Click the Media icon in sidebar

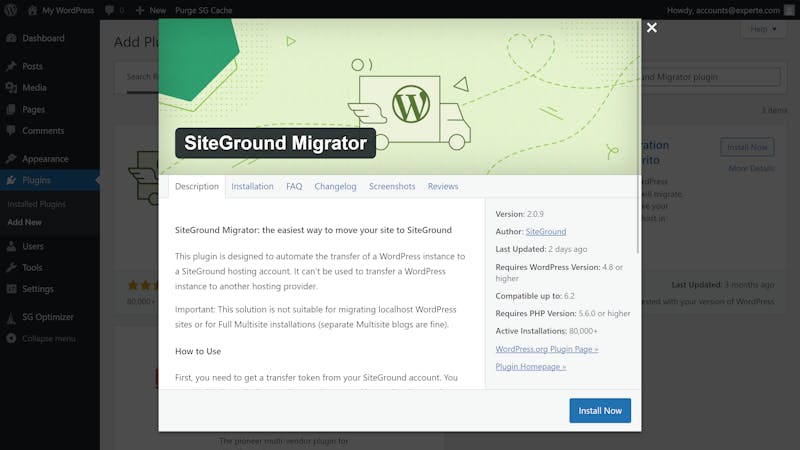click(x=11, y=88)
